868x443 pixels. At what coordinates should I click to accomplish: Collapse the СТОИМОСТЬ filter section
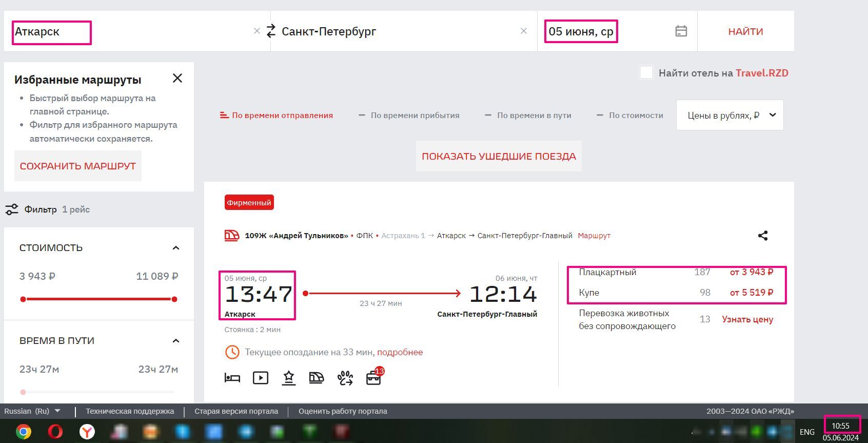point(176,248)
